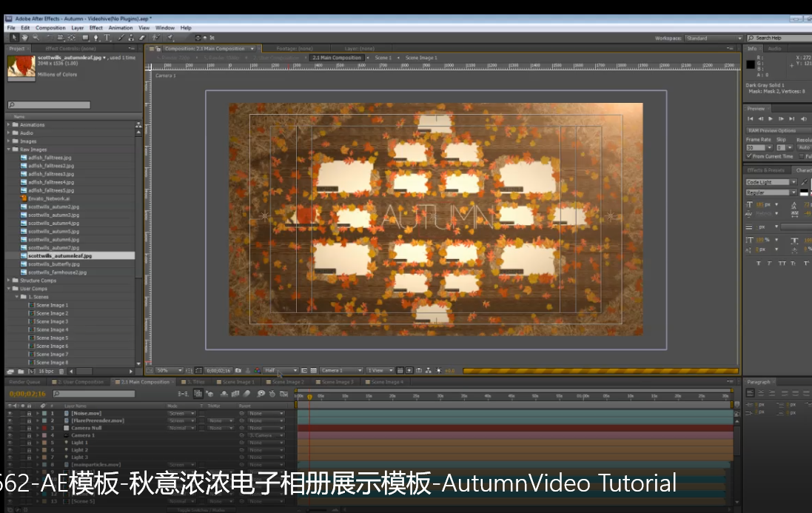The image size is (812, 513).
Task: Click the pick whip for Noise.mov
Action: pos(242,414)
